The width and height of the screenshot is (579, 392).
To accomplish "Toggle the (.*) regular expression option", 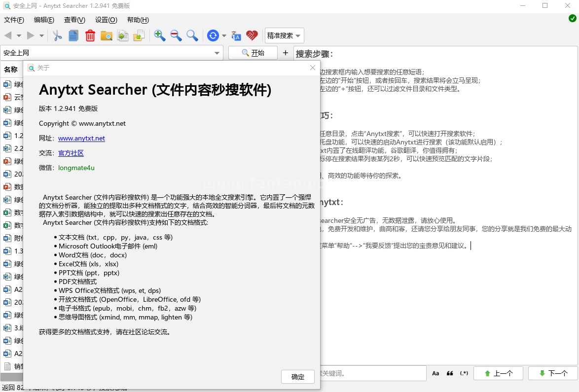I will pos(464,374).
